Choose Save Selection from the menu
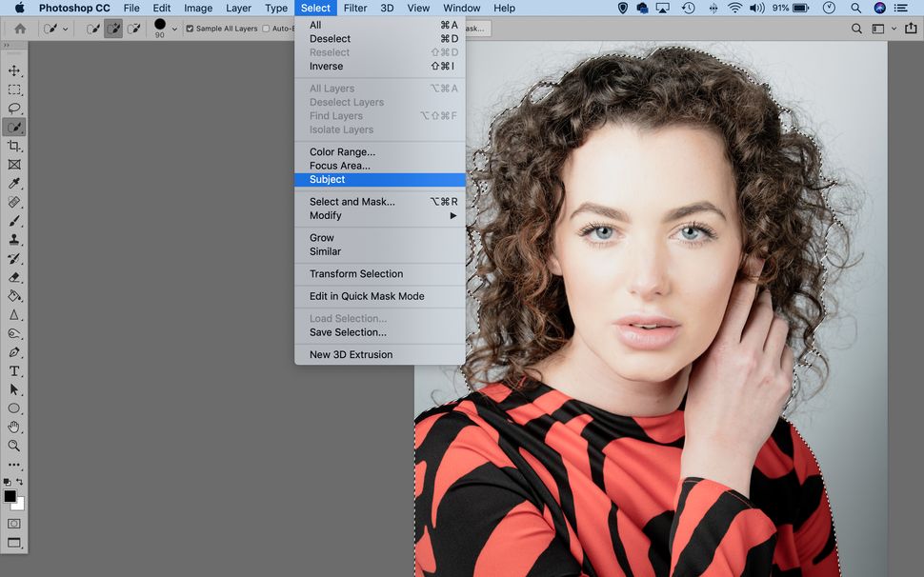 coord(380,332)
